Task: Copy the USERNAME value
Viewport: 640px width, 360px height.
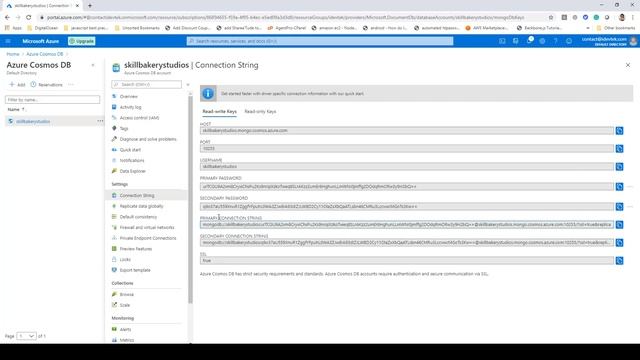Action: click(619, 167)
